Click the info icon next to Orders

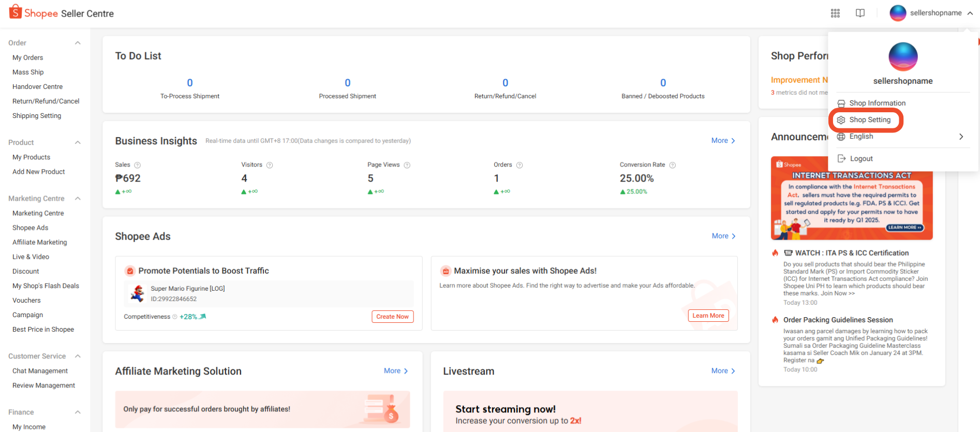[x=519, y=165]
